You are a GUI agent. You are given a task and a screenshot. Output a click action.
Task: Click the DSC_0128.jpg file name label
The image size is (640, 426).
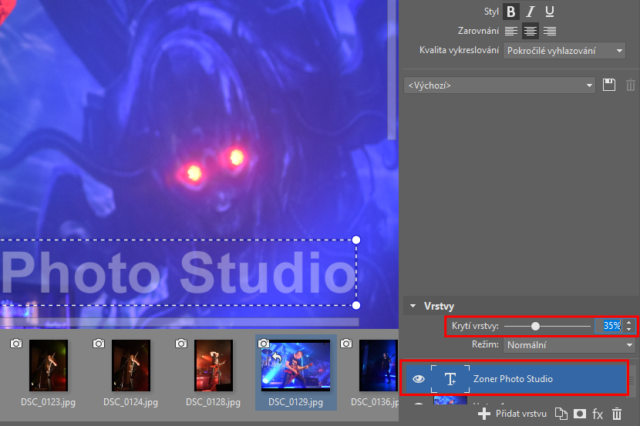point(213,402)
